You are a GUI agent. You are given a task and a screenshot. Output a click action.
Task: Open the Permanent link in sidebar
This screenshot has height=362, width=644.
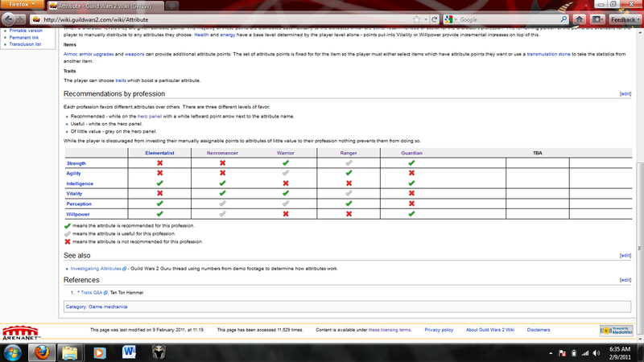point(24,37)
